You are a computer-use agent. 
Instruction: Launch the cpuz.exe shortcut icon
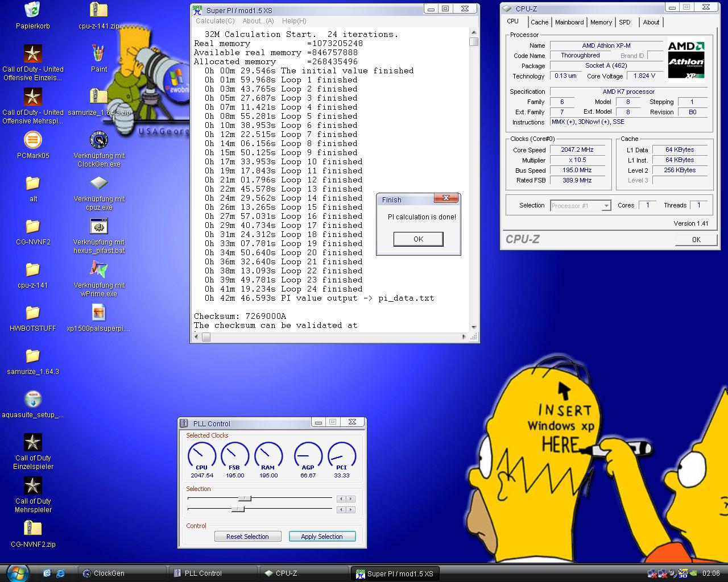point(99,183)
